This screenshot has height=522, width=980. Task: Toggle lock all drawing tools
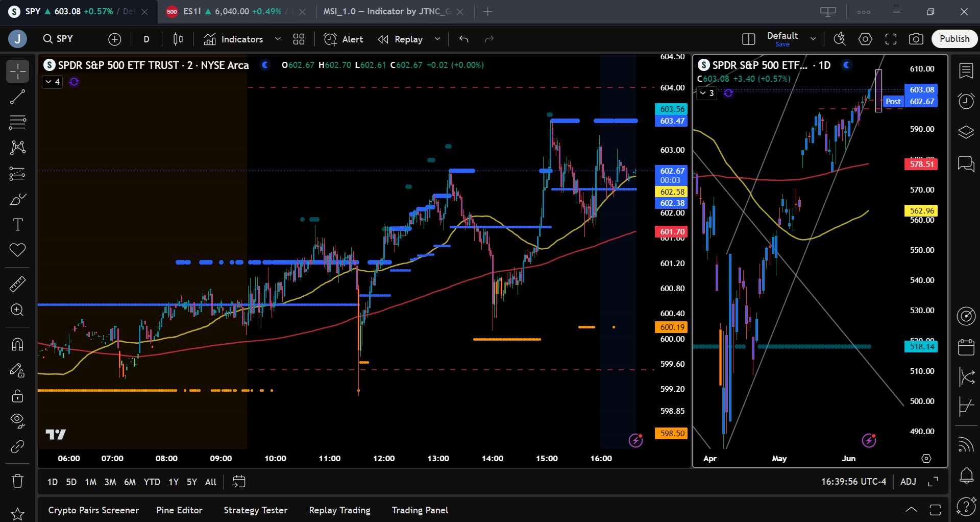pos(17,395)
